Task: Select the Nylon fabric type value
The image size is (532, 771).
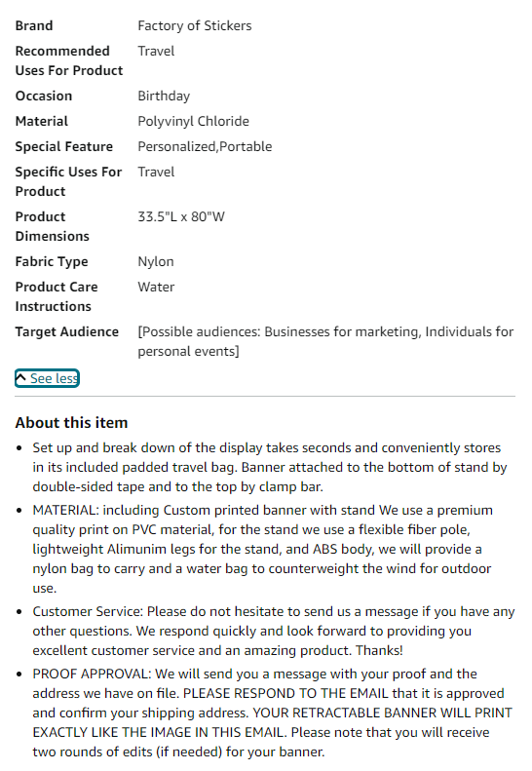Action: point(155,261)
